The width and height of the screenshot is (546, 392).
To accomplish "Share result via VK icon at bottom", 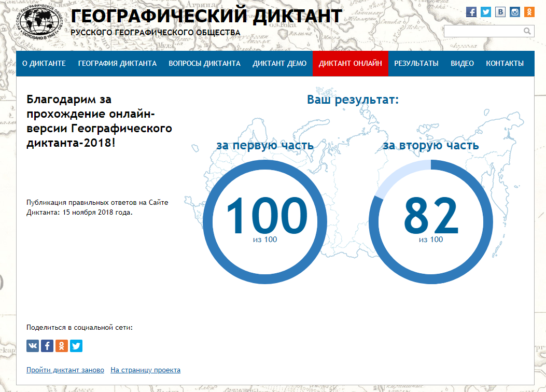I will point(33,346).
